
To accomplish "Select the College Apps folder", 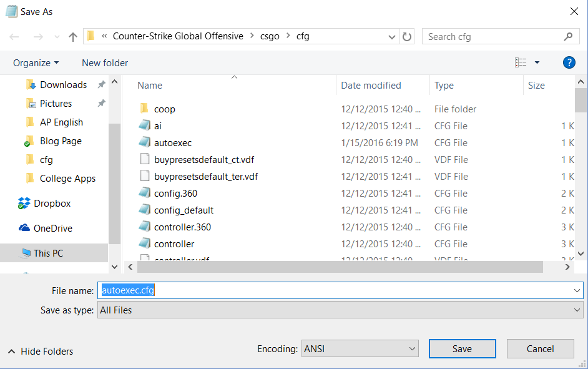I will 67,179.
